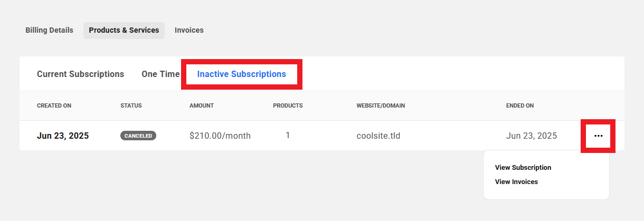This screenshot has height=221, width=644.
Task: Click the Created On column header
Action: (x=54, y=105)
